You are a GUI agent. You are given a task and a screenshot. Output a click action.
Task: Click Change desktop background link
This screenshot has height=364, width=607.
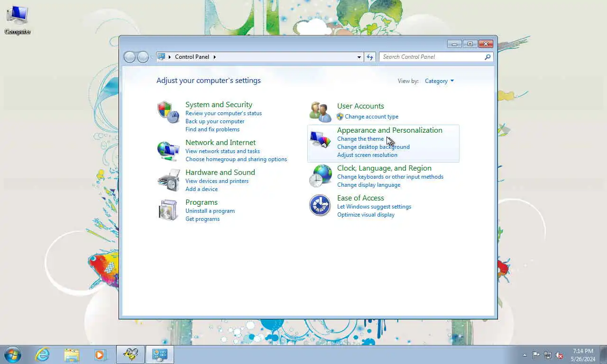tap(373, 147)
